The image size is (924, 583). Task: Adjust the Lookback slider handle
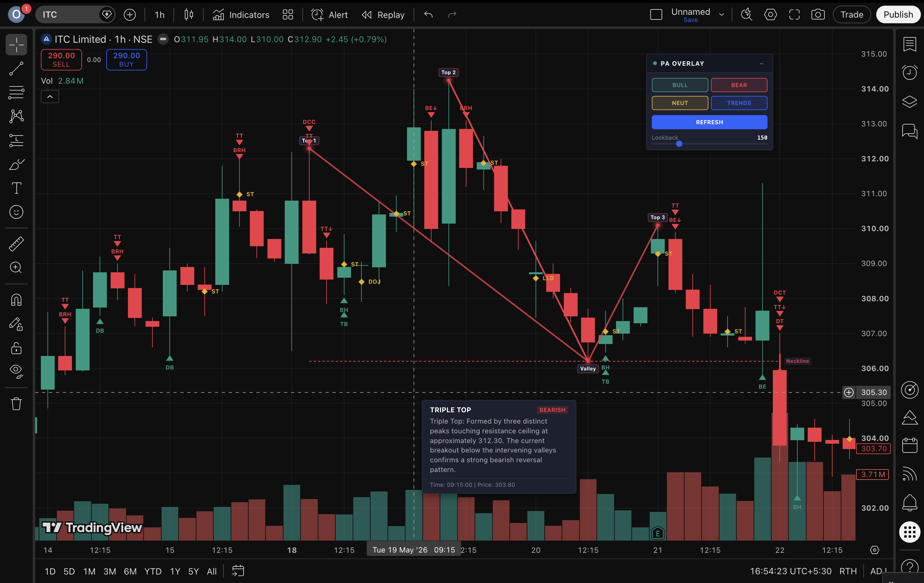click(679, 143)
